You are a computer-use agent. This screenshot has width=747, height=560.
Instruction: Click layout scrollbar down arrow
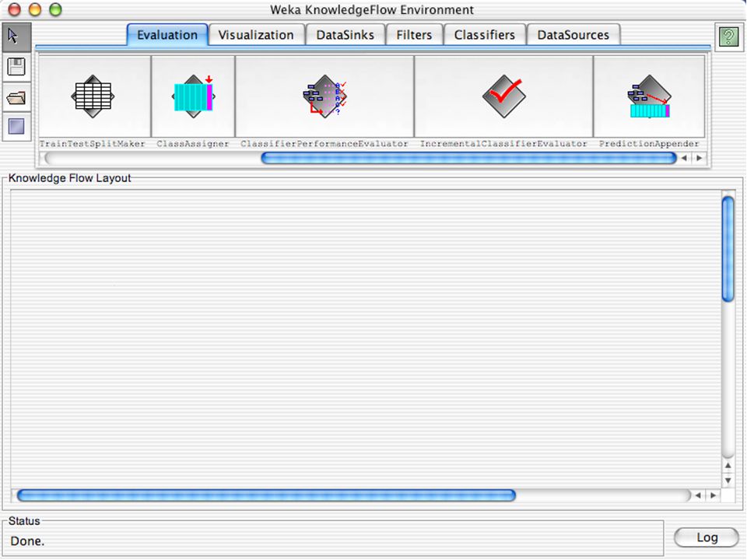(x=728, y=481)
